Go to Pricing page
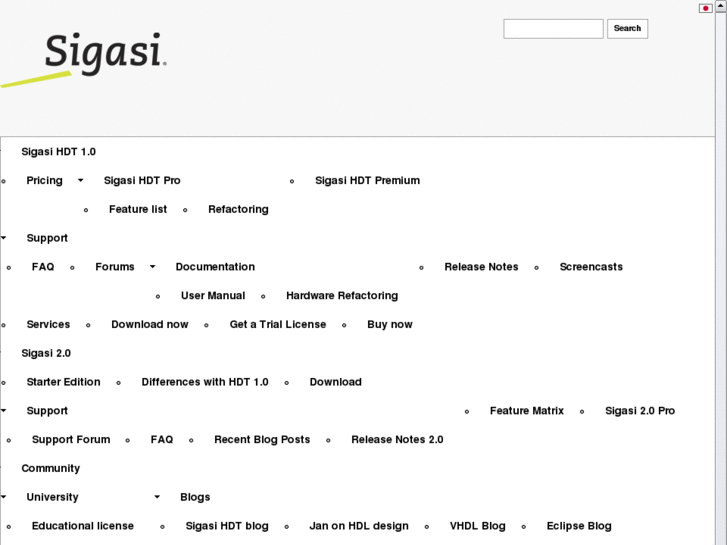 tap(44, 180)
